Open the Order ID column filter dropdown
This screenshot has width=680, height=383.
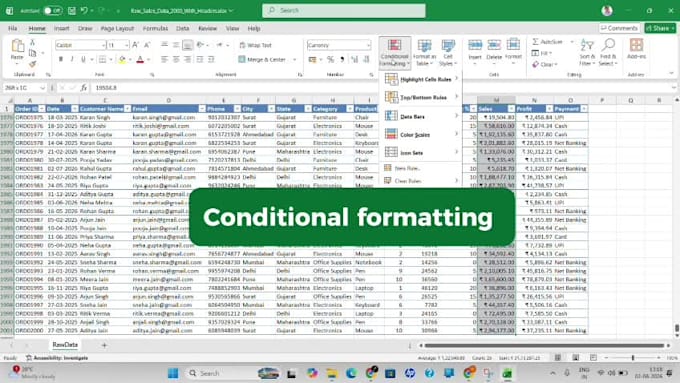42,109
